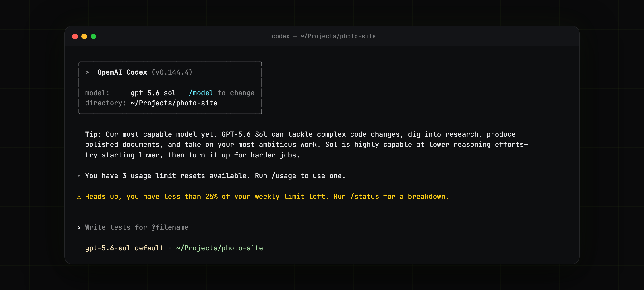Click the tip line 'try starting lower, then turn it up'
Image resolution: width=644 pixels, height=290 pixels.
coord(192,155)
